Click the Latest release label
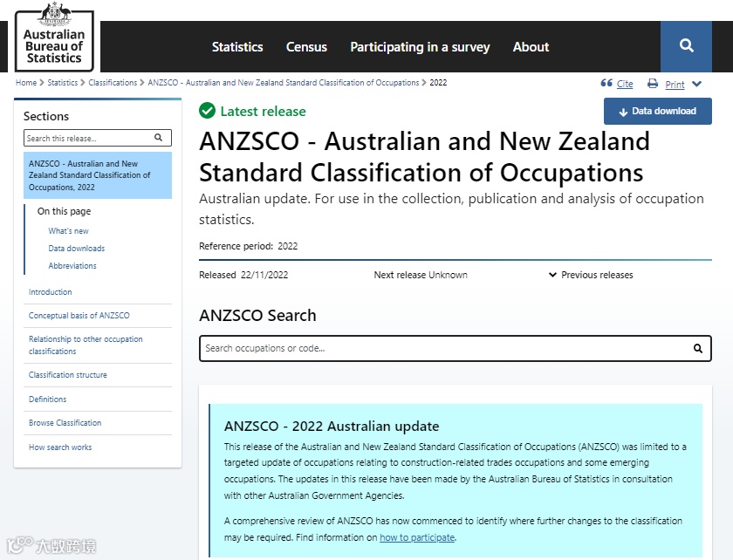This screenshot has width=733, height=560. pyautogui.click(x=264, y=112)
